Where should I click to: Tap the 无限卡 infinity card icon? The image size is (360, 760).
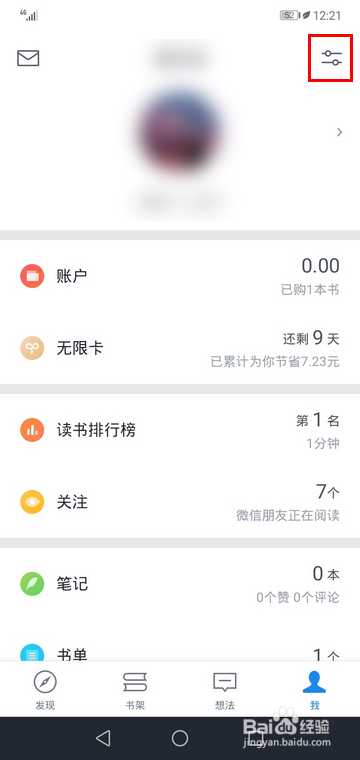pos(32,348)
